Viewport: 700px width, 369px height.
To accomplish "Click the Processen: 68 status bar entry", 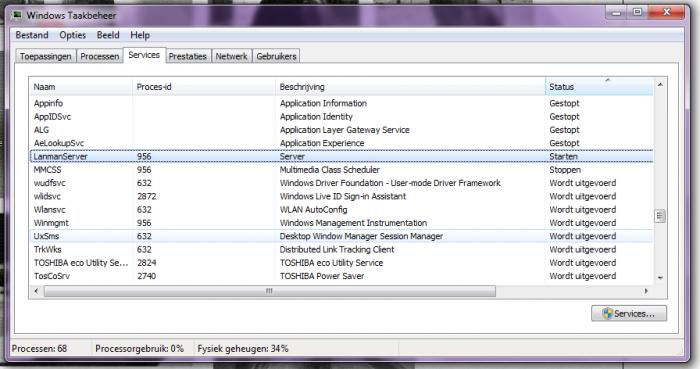I will click(39, 348).
